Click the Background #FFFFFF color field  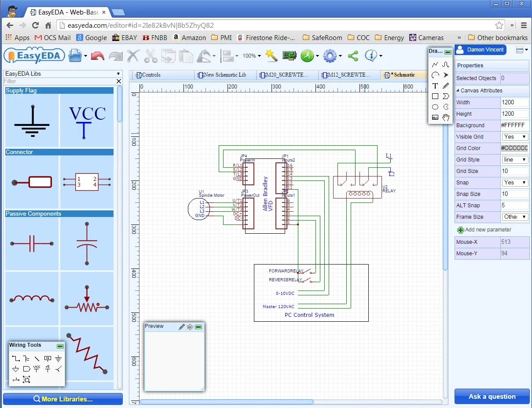coord(515,125)
